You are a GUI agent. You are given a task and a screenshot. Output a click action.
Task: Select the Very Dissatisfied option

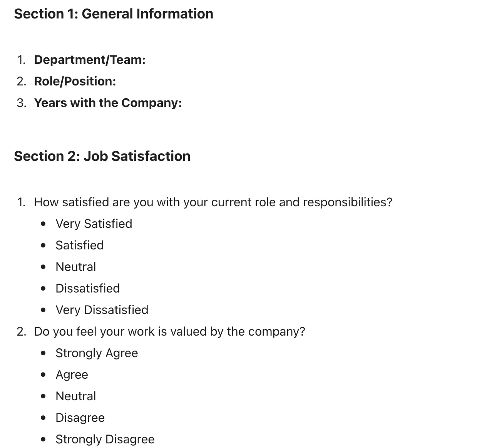(102, 310)
